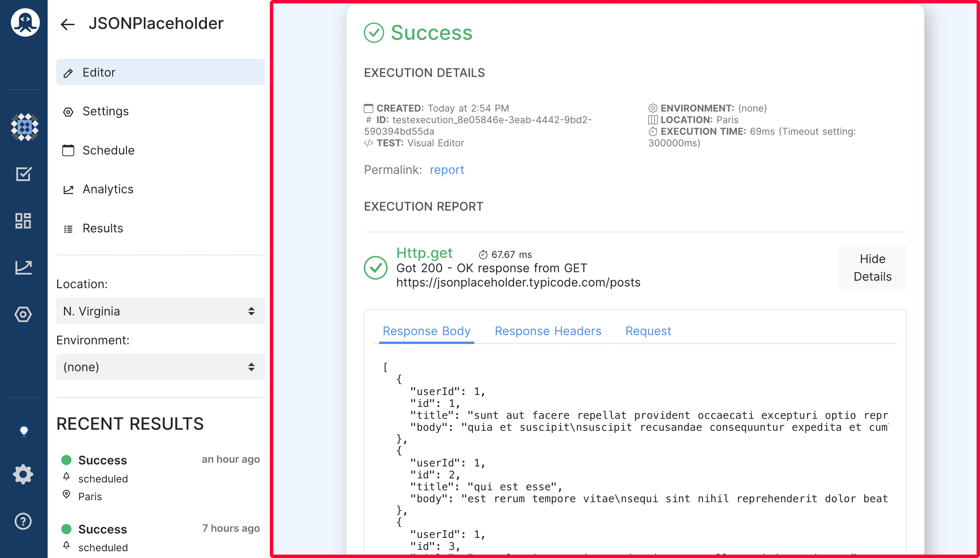Click the calendar icon next to Schedule
Viewport: 980px width, 558px height.
[68, 150]
